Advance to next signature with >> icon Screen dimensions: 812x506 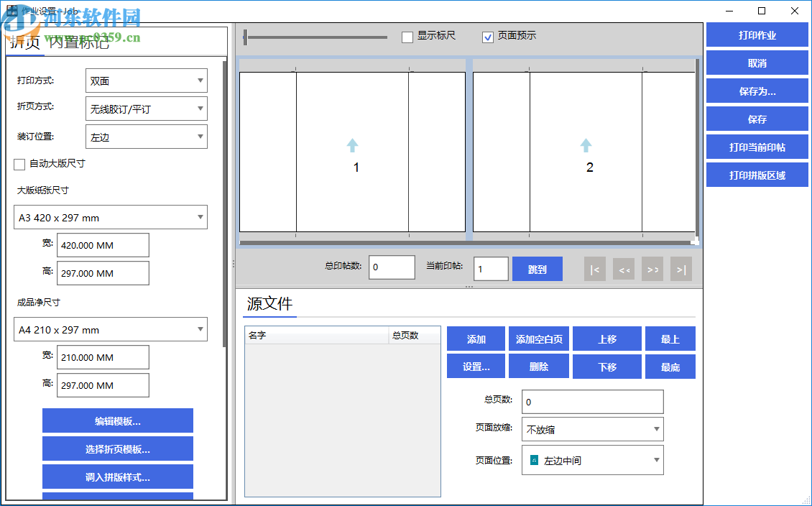click(652, 269)
